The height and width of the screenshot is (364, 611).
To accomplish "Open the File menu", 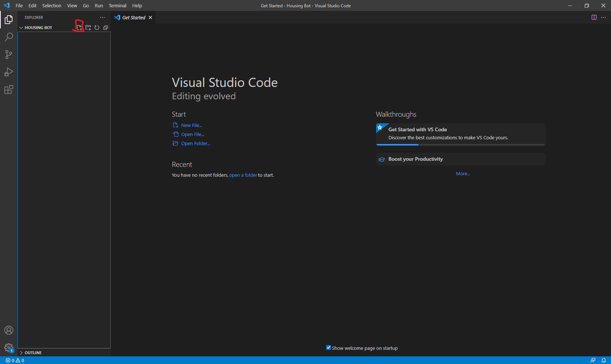I will [x=19, y=5].
